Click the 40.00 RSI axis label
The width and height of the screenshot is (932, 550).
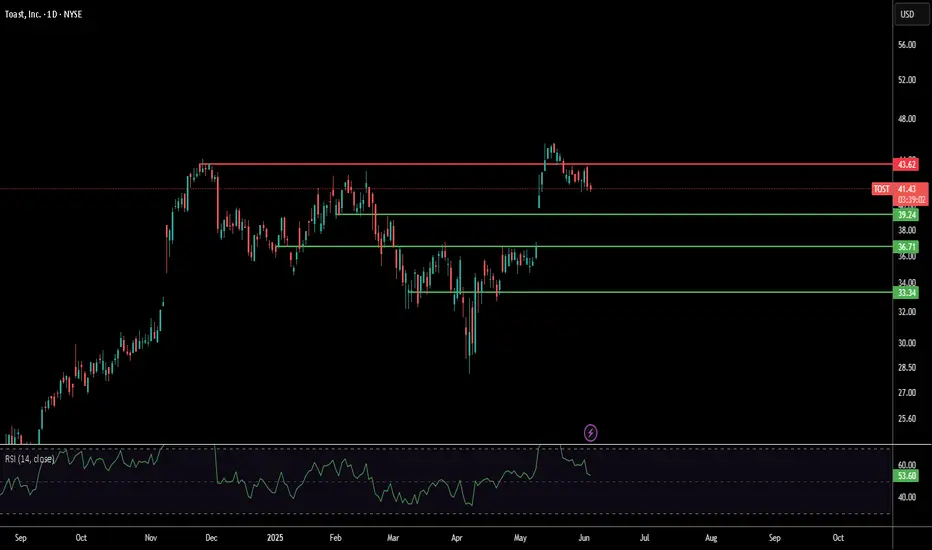pyautogui.click(x=907, y=497)
